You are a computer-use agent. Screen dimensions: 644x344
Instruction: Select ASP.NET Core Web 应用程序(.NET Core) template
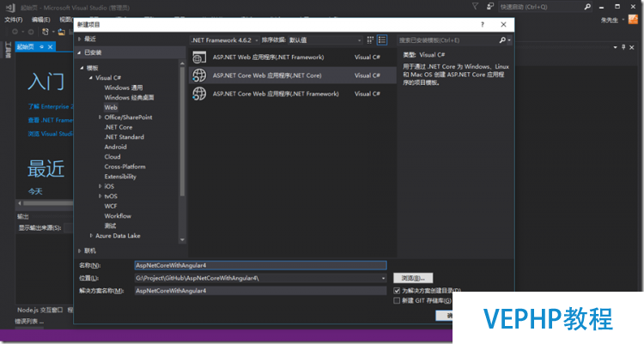click(293, 75)
